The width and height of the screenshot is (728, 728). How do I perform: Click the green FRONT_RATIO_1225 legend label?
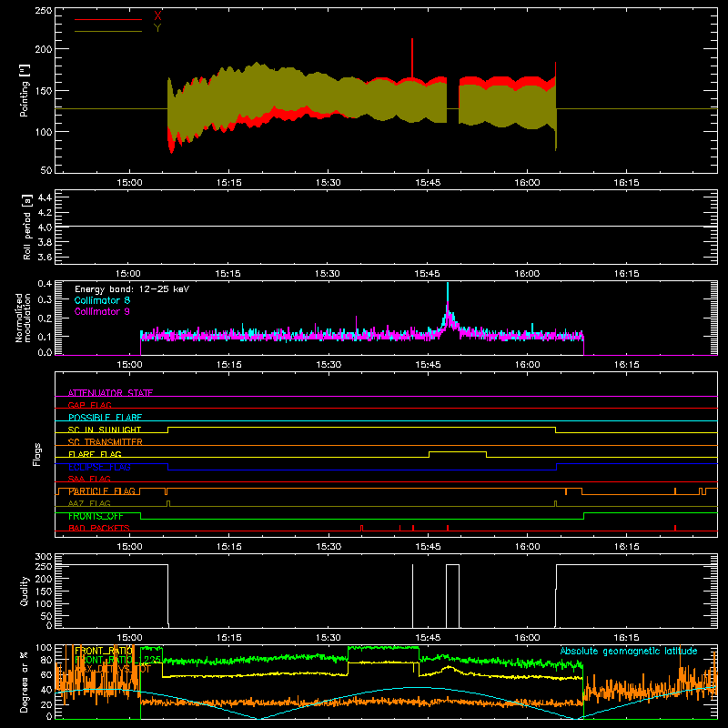pos(118,660)
